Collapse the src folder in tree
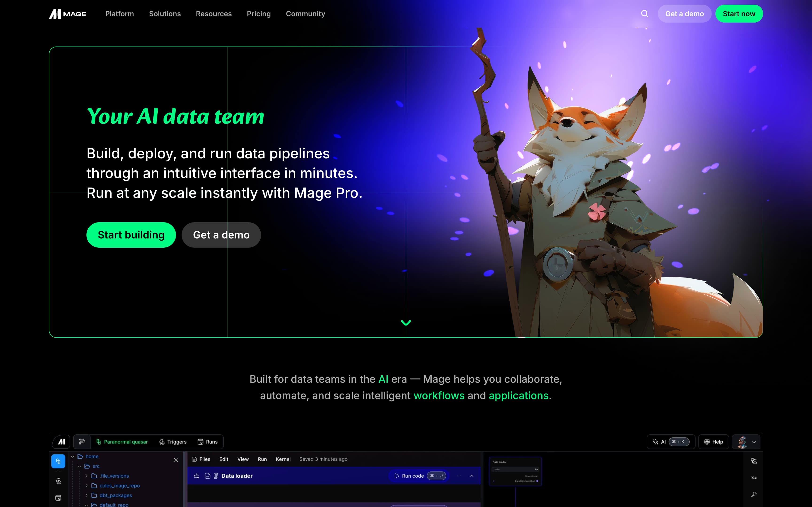 (79, 466)
